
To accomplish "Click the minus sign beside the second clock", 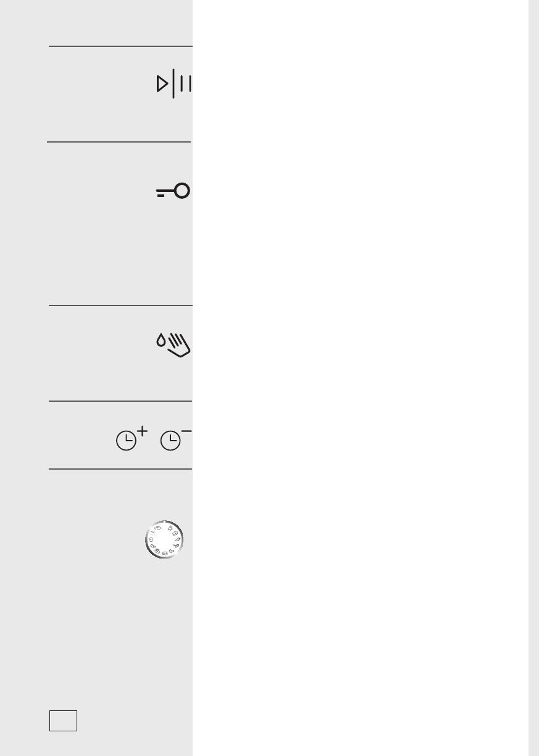I will [x=187, y=430].
